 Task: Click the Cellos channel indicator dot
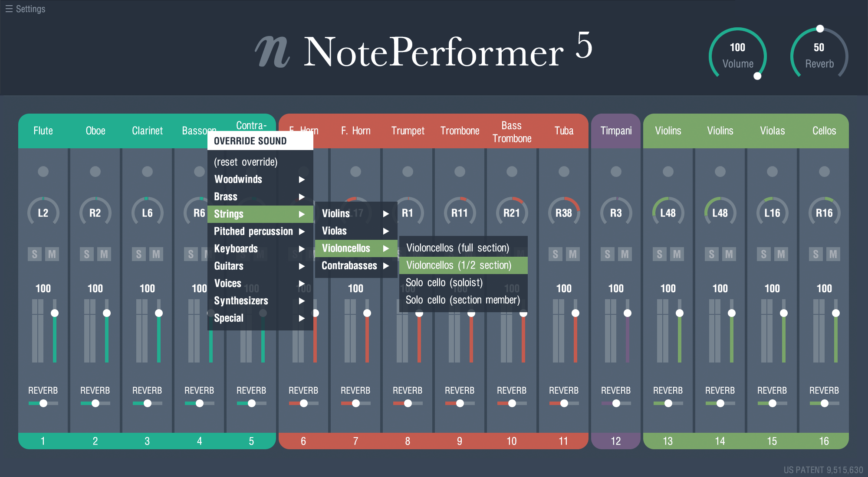[x=824, y=171]
